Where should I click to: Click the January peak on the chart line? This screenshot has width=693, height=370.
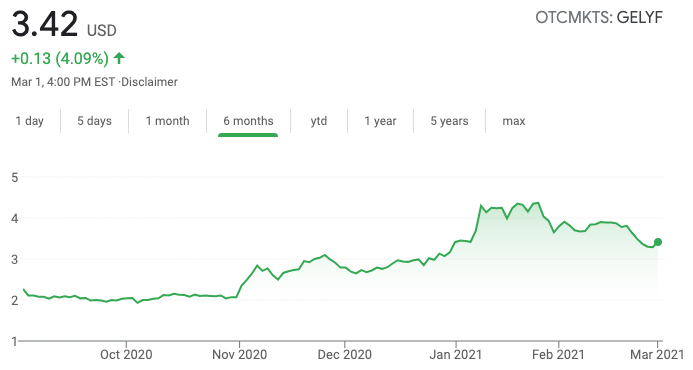(537, 203)
